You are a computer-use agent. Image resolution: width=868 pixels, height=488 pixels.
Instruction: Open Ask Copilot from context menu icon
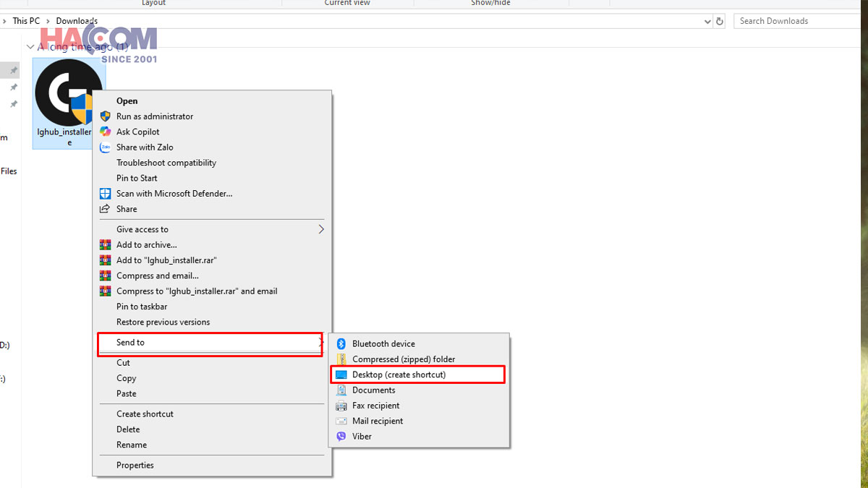coord(106,132)
